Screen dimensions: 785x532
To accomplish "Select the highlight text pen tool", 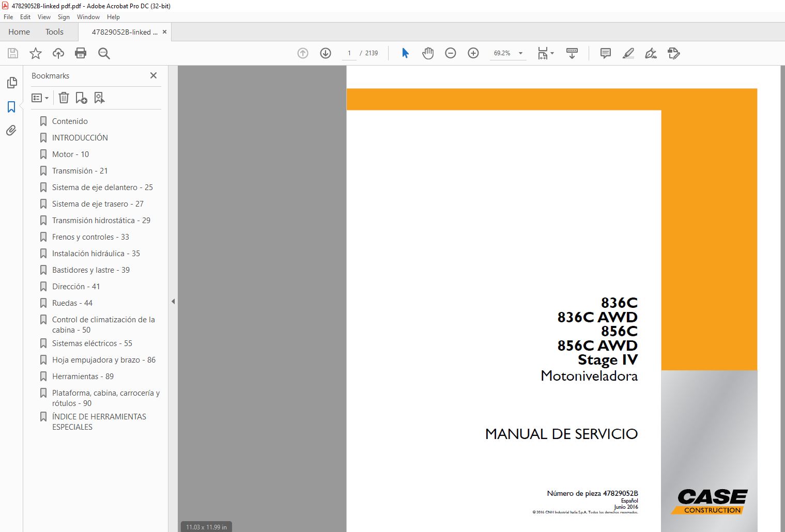I will pyautogui.click(x=628, y=53).
